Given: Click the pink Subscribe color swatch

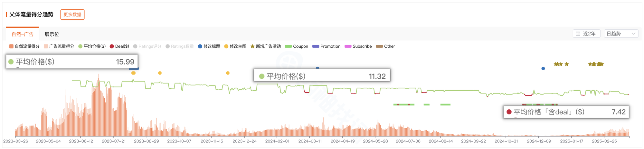Looking at the screenshot, I should click(348, 46).
